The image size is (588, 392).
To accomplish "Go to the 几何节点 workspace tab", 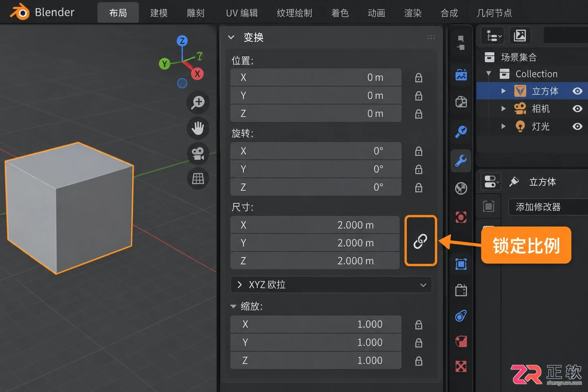I will (x=494, y=13).
